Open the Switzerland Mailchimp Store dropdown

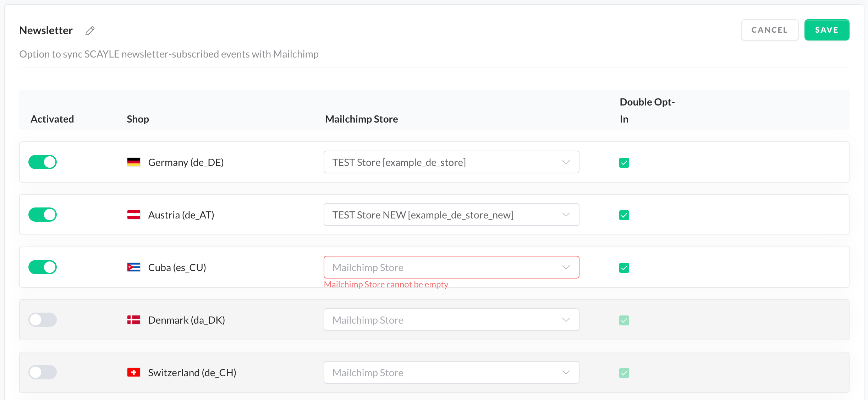pyautogui.click(x=451, y=372)
